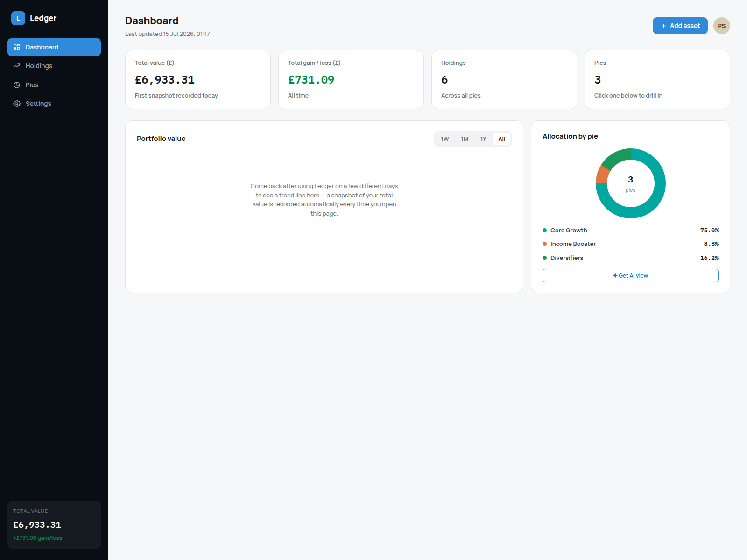Open the Total gain / loss card

click(x=351, y=80)
